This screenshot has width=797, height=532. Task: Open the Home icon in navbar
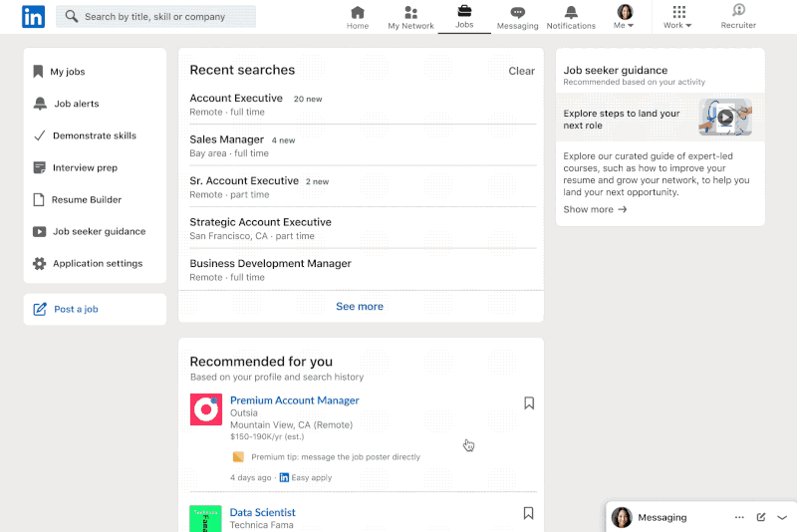(x=358, y=13)
